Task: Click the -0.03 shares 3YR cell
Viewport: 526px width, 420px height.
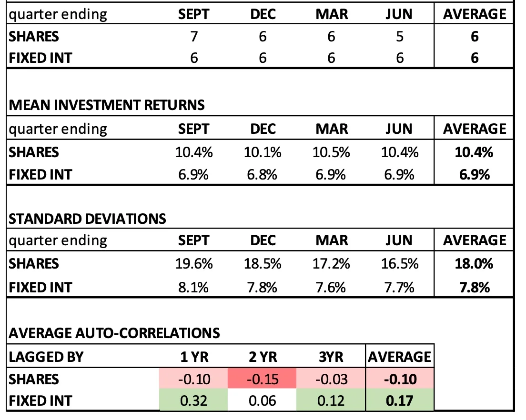Action: coord(331,379)
